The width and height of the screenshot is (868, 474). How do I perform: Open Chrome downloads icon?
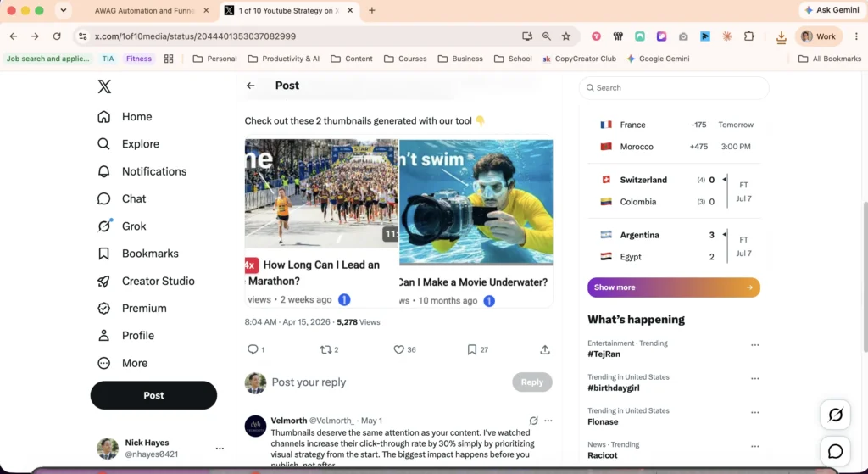click(x=781, y=37)
